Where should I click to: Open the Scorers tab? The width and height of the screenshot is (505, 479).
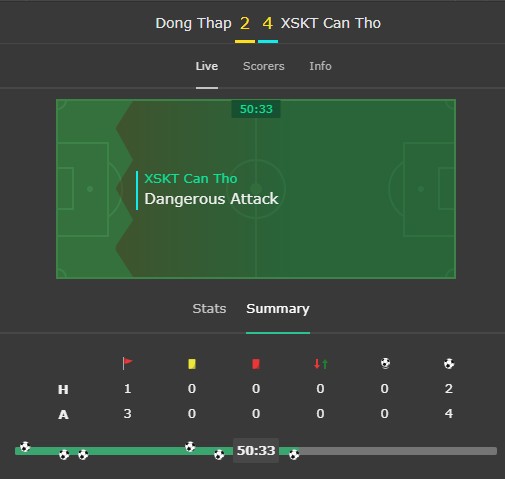coord(264,66)
